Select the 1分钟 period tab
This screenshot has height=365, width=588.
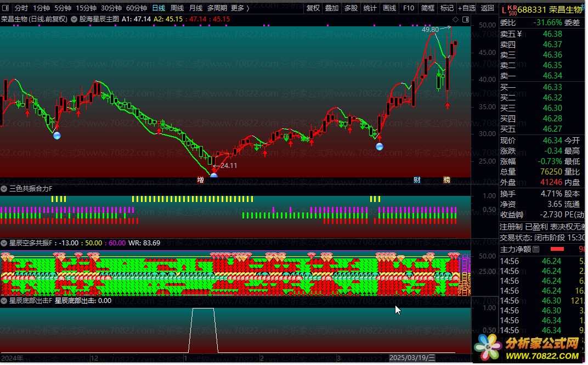point(41,8)
